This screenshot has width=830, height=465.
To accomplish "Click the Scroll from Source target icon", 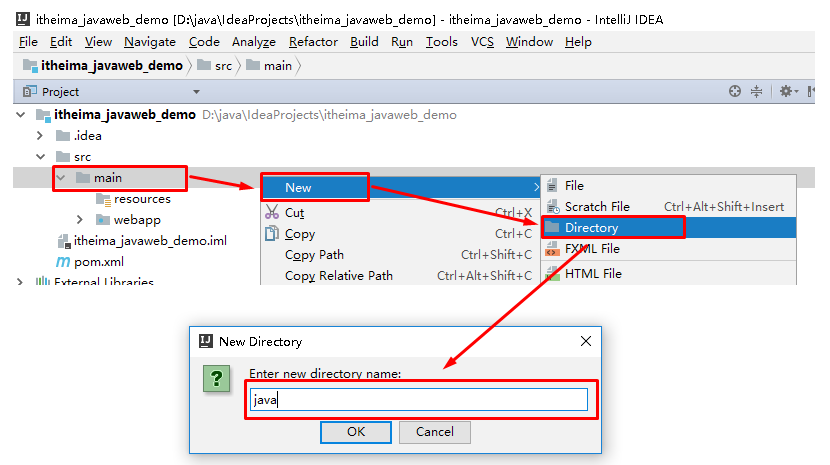I will [x=734, y=91].
